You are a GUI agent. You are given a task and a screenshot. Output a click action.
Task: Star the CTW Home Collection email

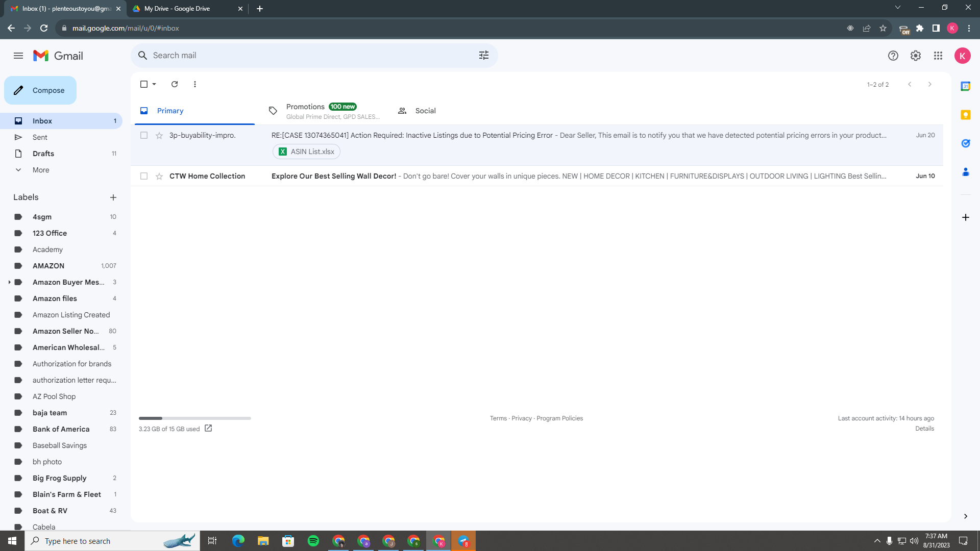159,176
